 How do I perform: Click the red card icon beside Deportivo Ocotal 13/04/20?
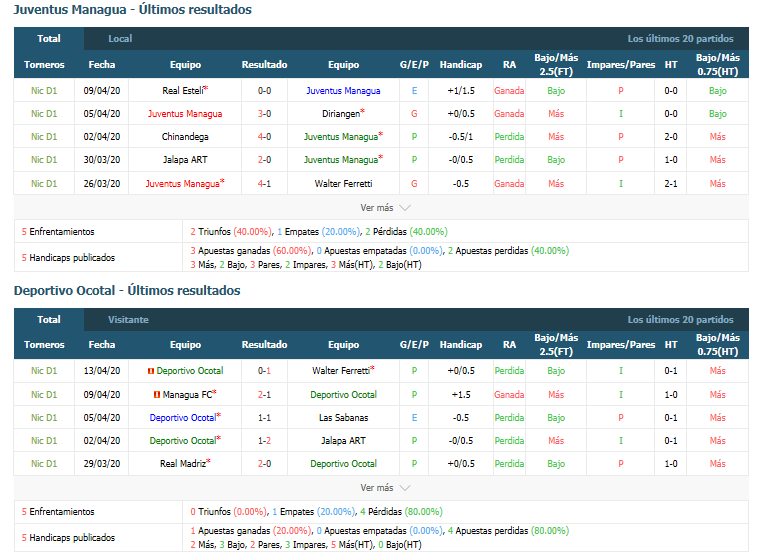(x=151, y=371)
